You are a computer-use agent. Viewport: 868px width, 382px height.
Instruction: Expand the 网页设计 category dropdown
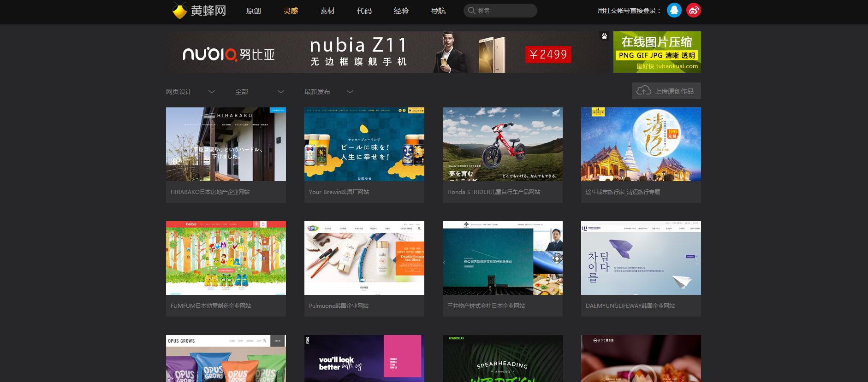190,92
